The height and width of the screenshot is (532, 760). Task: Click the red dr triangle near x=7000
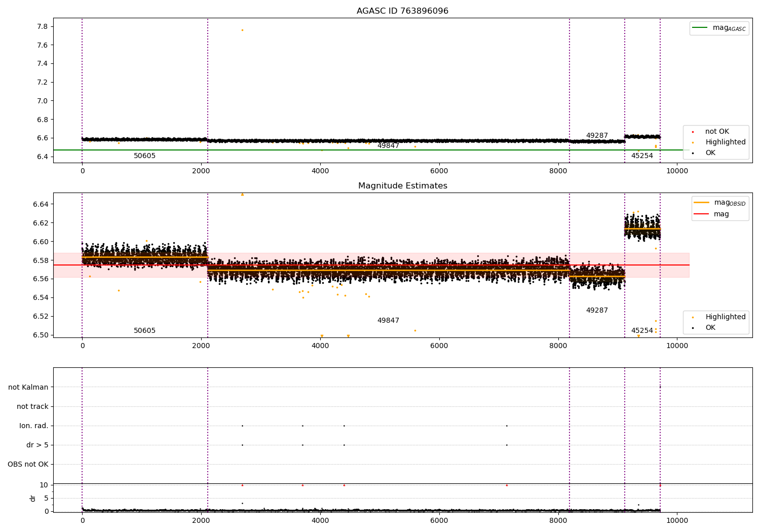(x=507, y=485)
